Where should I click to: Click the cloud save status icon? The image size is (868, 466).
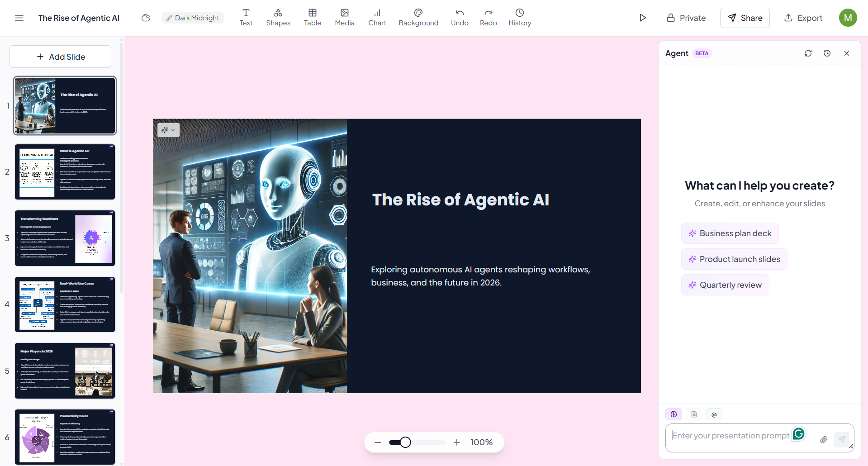(146, 18)
